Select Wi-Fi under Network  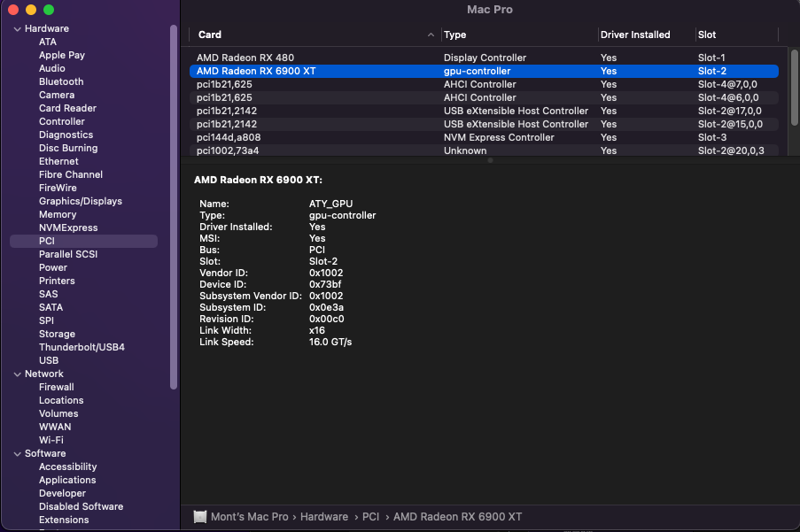click(x=51, y=440)
